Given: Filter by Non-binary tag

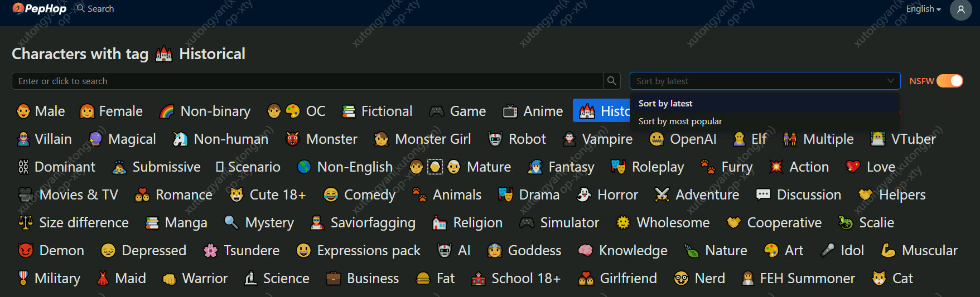Looking at the screenshot, I should [205, 111].
